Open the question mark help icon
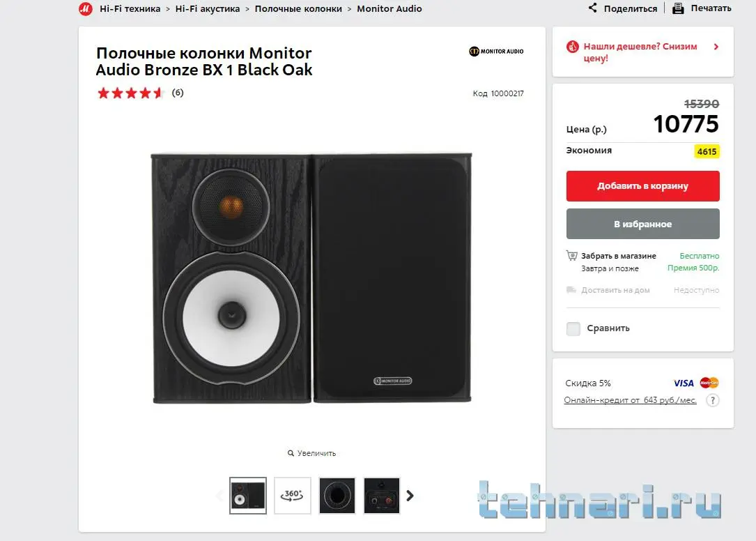 coord(713,400)
